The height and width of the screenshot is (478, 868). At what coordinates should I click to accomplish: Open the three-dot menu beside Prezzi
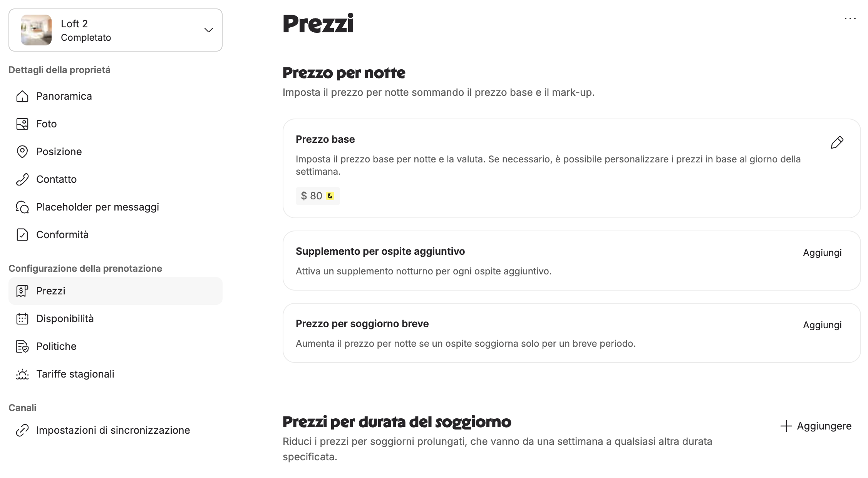(850, 18)
